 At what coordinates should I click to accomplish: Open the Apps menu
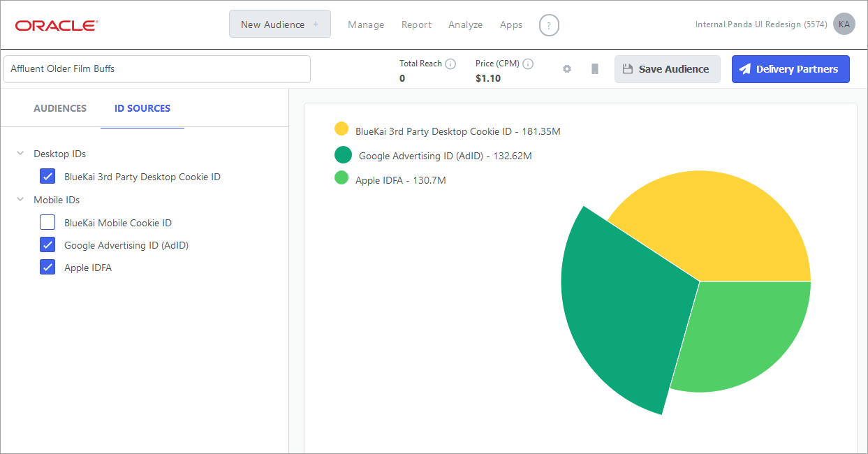(511, 24)
